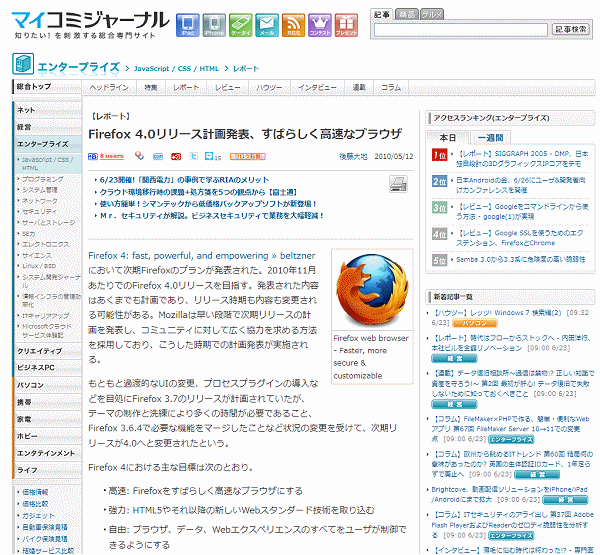This screenshot has height=555, width=600.
Task: Switch search to the 記事 tab
Action: (x=382, y=15)
